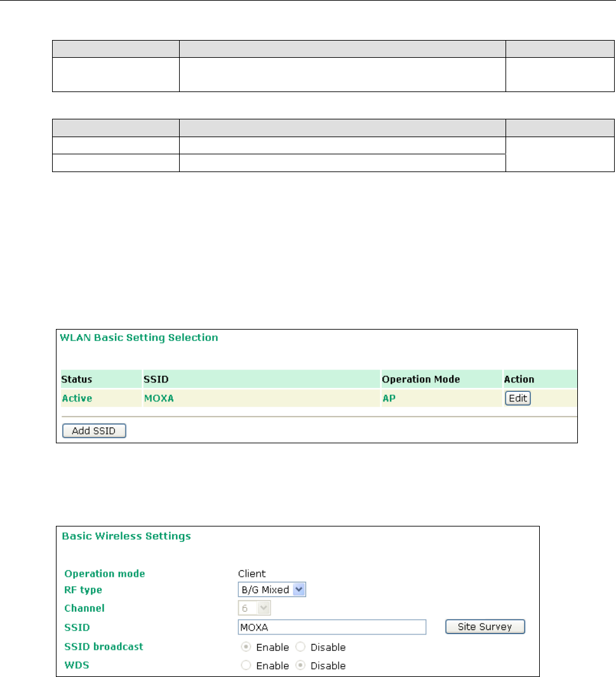
Task: Select Disable for WDS
Action: pos(300,666)
